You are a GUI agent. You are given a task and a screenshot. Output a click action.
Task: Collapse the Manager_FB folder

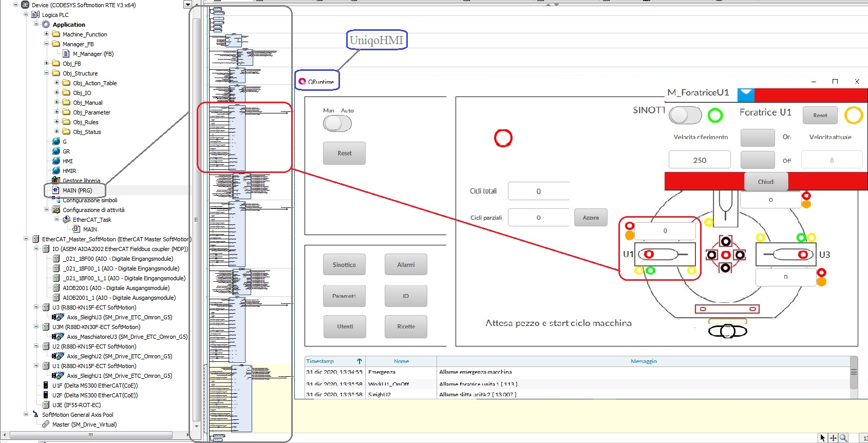[x=46, y=44]
